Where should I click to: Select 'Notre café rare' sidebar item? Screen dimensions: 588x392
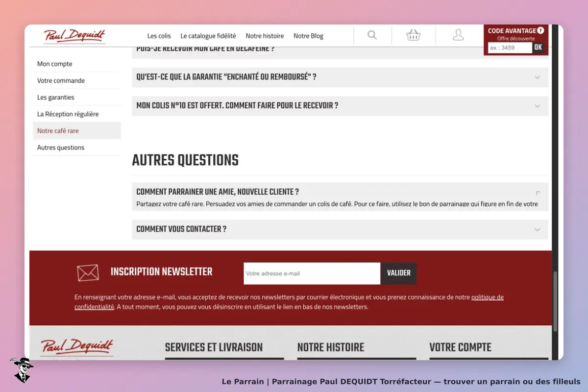pos(77,131)
